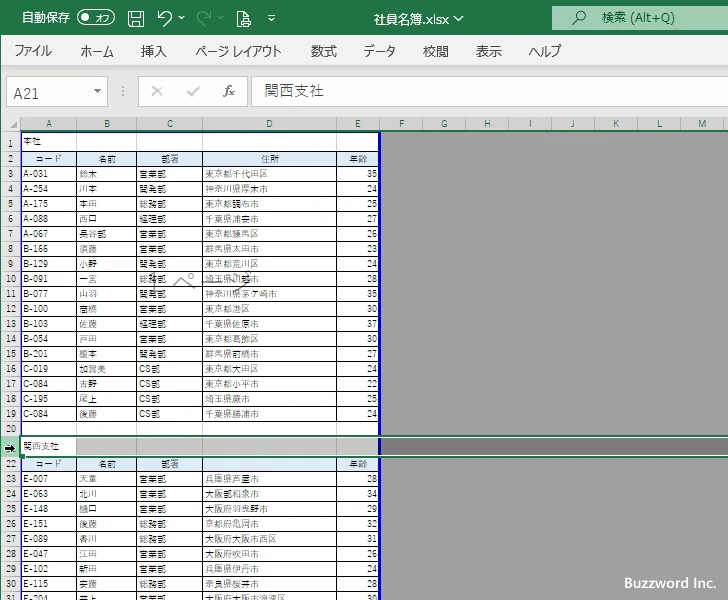Click the formula bar Enter checkmark icon
Image resolution: width=728 pixels, height=600 pixels.
pyautogui.click(x=193, y=91)
